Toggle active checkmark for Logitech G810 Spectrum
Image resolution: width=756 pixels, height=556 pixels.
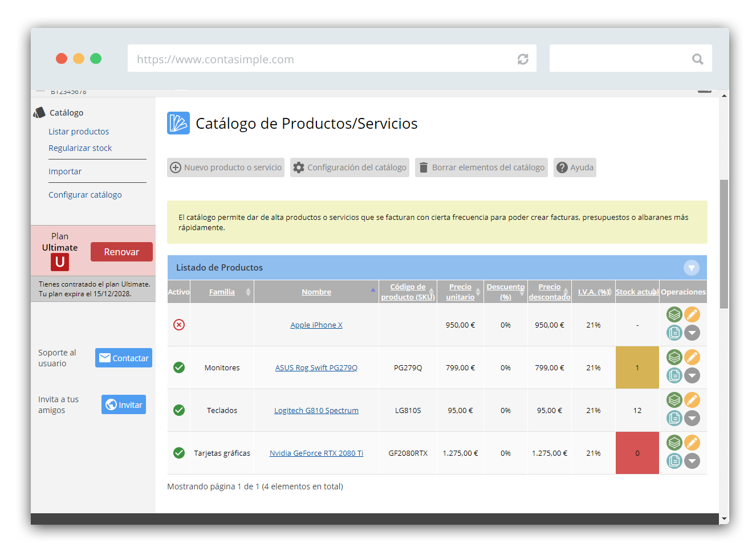click(179, 410)
